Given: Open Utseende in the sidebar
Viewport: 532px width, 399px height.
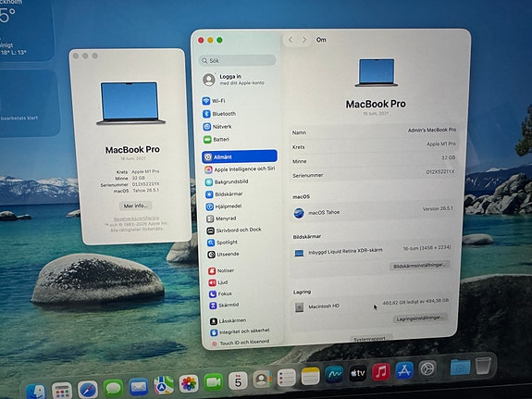Looking at the screenshot, I should click(x=242, y=254).
